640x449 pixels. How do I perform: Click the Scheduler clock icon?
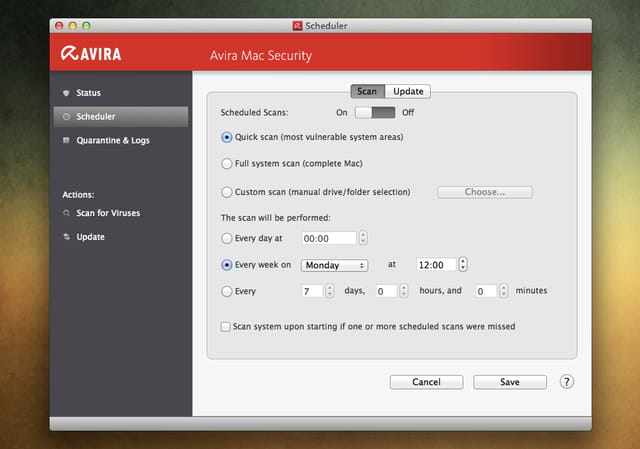66,117
